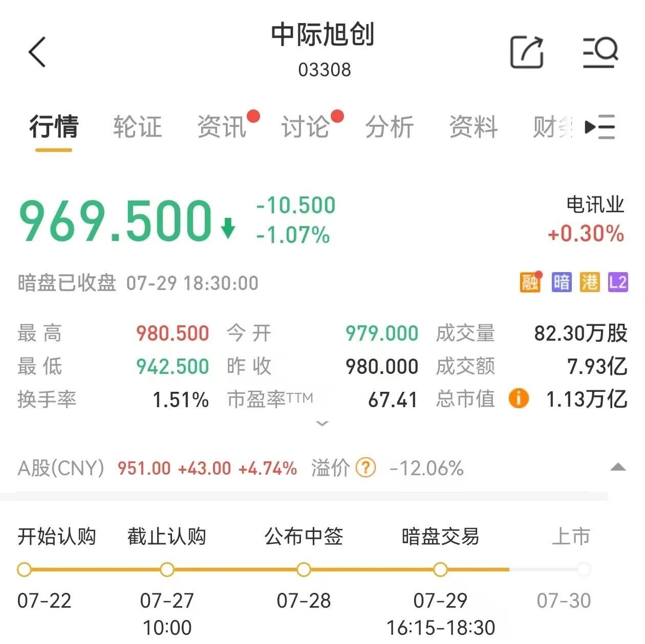
Task: Tap the purple L2 badge
Action: pyautogui.click(x=618, y=282)
